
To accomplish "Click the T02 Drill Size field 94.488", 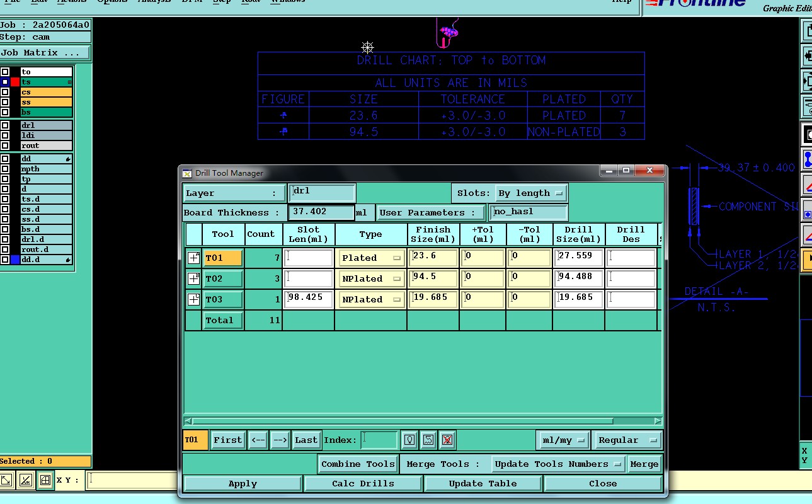I will point(578,278).
